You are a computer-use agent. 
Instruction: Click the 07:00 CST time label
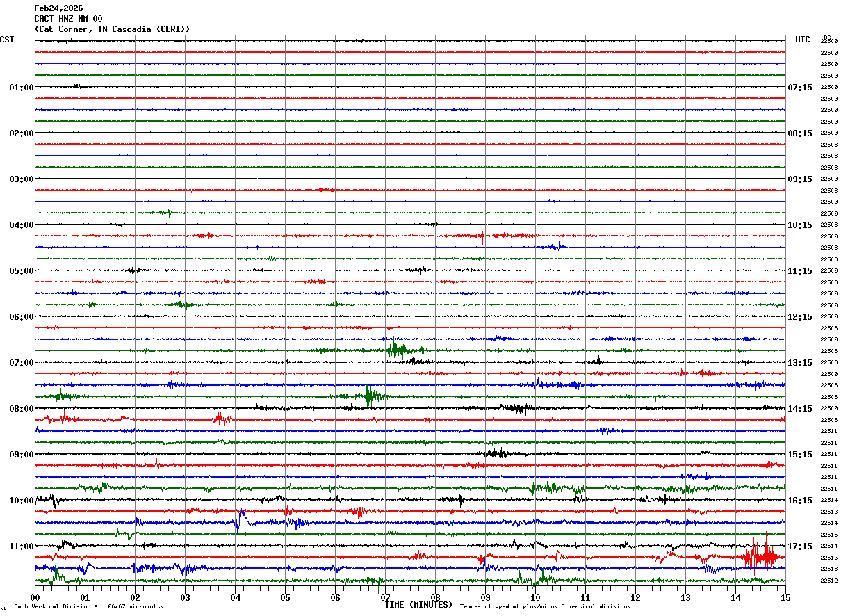pos(21,363)
